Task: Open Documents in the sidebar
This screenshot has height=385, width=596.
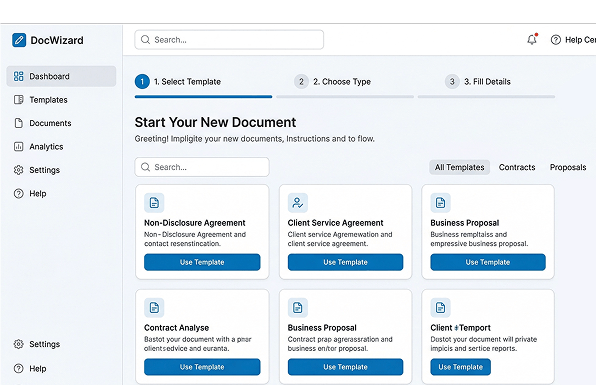Action: pyautogui.click(x=61, y=123)
